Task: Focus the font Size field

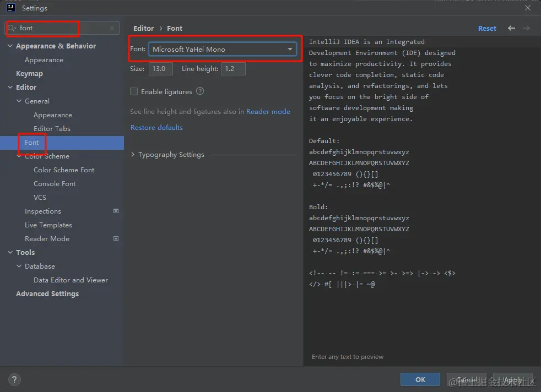Action: pyautogui.click(x=160, y=69)
